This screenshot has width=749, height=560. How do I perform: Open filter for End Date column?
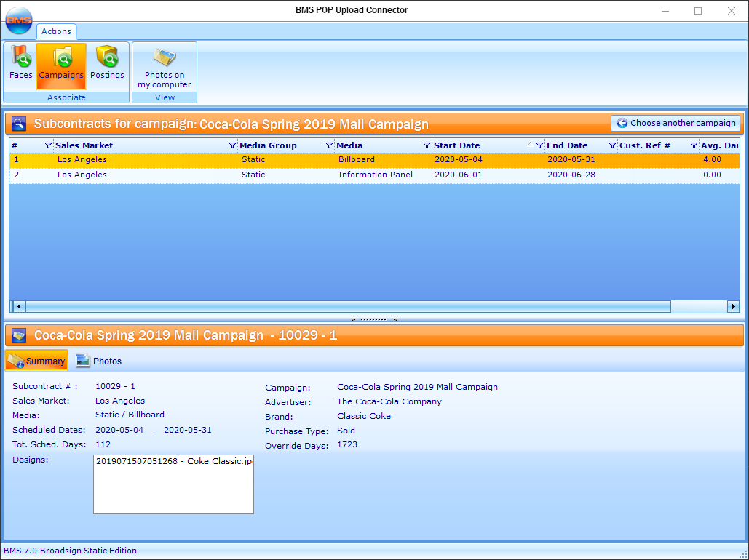tap(612, 145)
